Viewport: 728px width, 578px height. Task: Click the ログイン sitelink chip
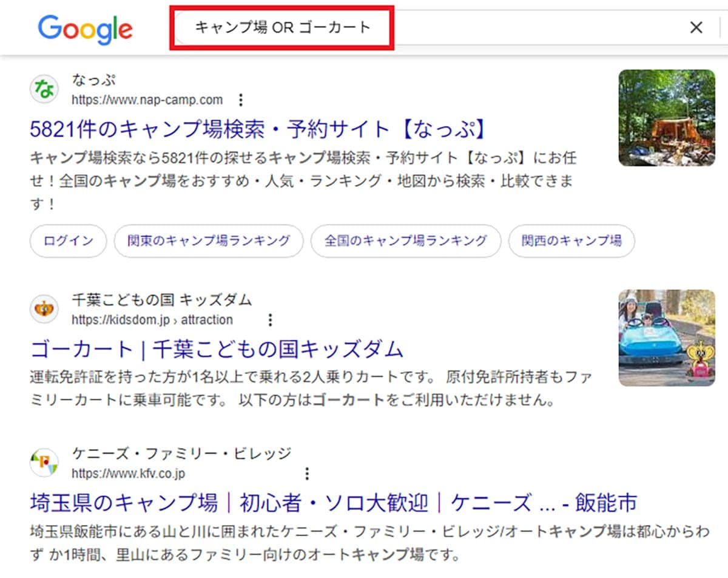coord(67,241)
